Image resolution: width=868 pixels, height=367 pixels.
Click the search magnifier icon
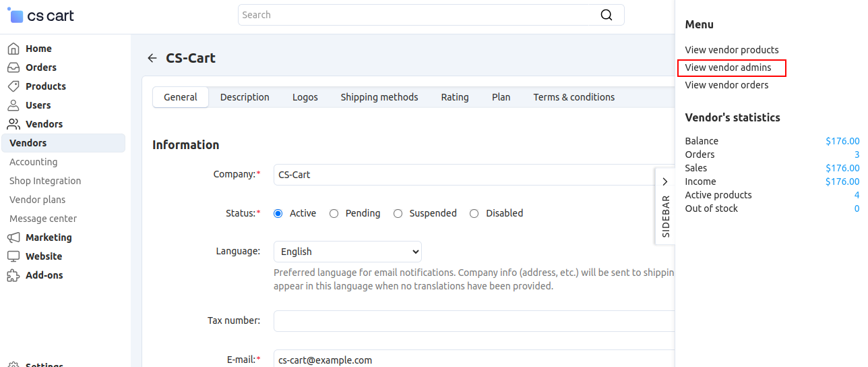point(607,15)
